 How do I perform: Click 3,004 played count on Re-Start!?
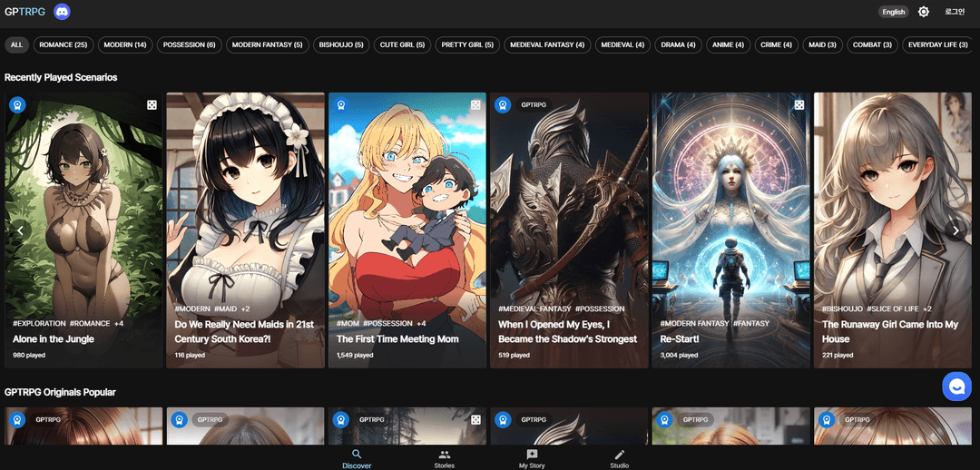click(679, 355)
